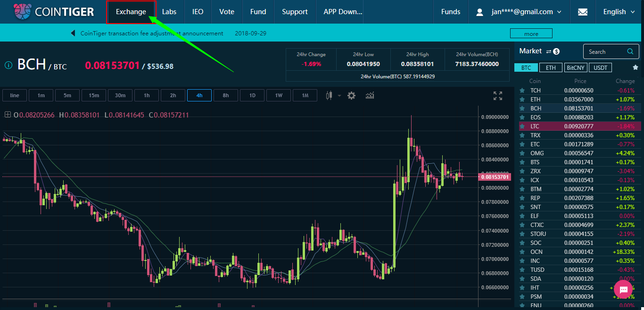Favorite the ZRX coin star

pyautogui.click(x=522, y=171)
